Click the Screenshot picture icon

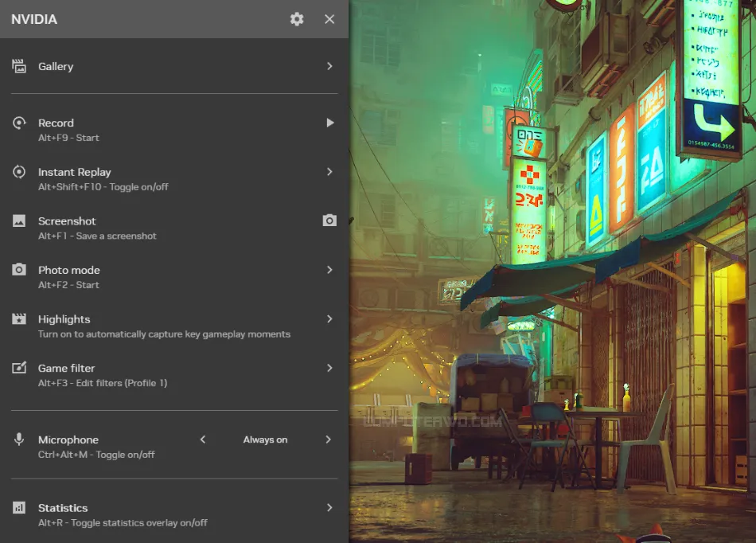[x=19, y=221]
